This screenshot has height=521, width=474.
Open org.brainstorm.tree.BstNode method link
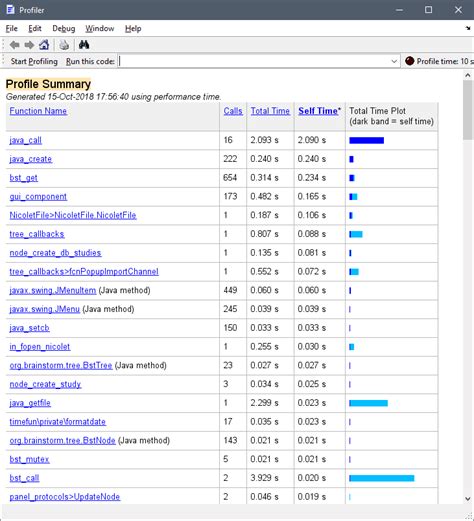(x=62, y=440)
